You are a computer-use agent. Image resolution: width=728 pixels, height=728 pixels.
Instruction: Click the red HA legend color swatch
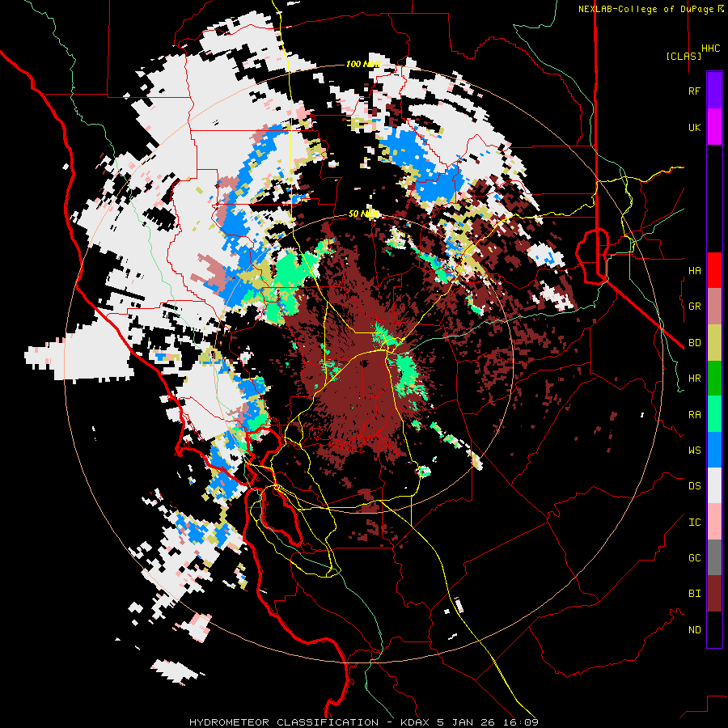pyautogui.click(x=714, y=270)
